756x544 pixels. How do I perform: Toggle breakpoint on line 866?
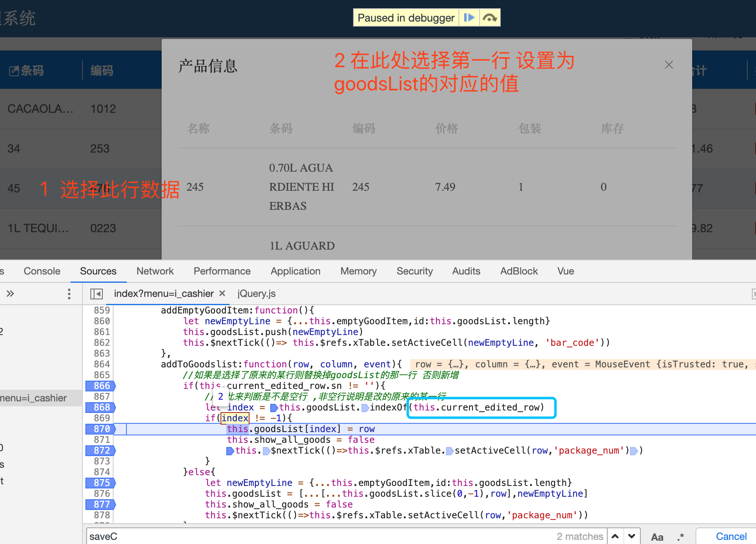[100, 386]
